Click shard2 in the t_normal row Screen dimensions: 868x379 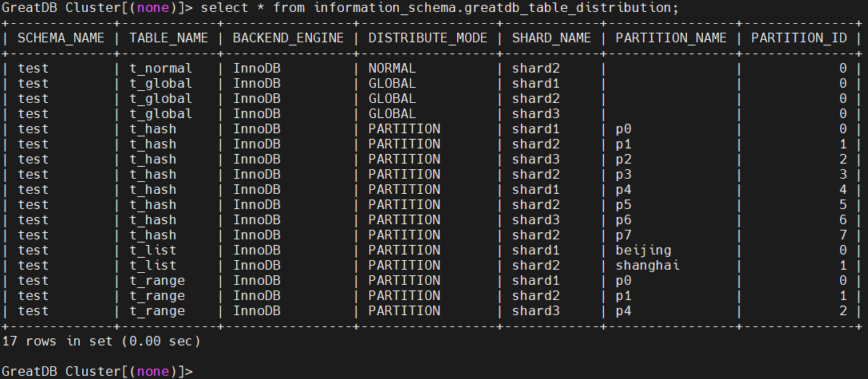coord(536,69)
